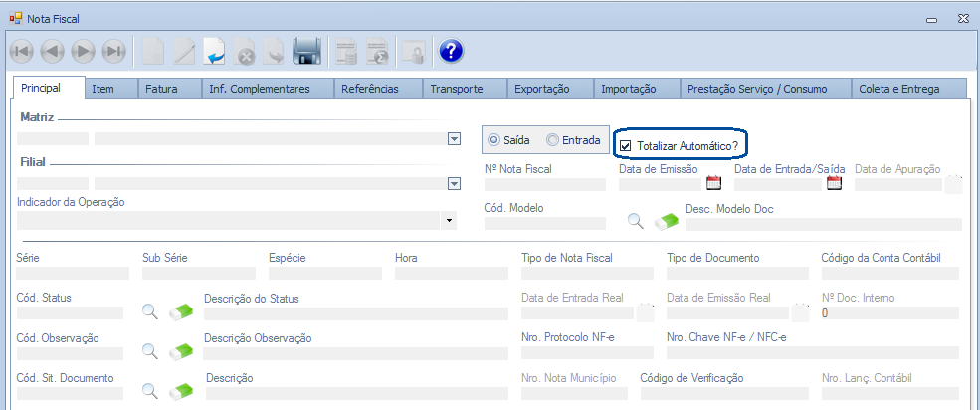Image resolution: width=980 pixels, height=410 pixels.
Task: Open Prestação Serviço / Consumo tab
Action: [766, 89]
